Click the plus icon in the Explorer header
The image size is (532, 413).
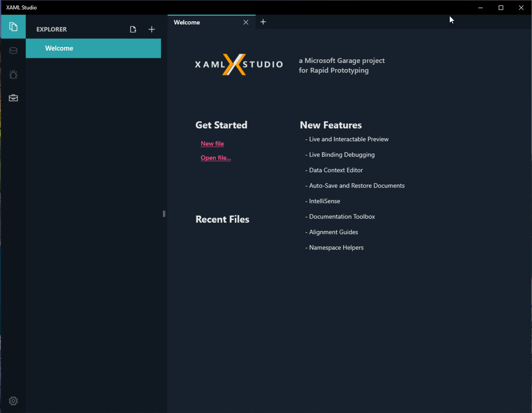pyautogui.click(x=152, y=29)
